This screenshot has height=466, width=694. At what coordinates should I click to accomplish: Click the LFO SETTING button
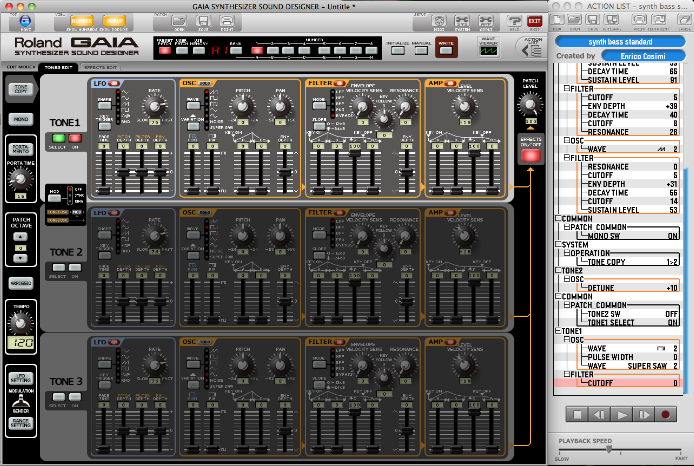[x=20, y=378]
